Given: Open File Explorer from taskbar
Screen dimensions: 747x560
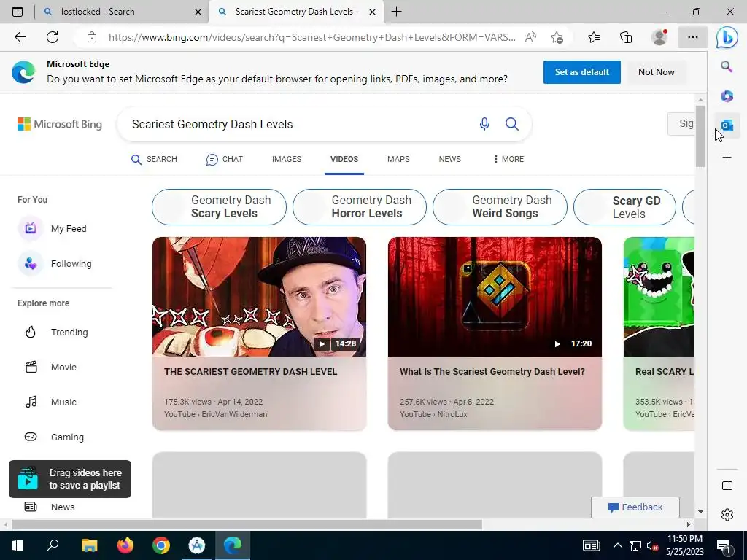Looking at the screenshot, I should point(89,545).
